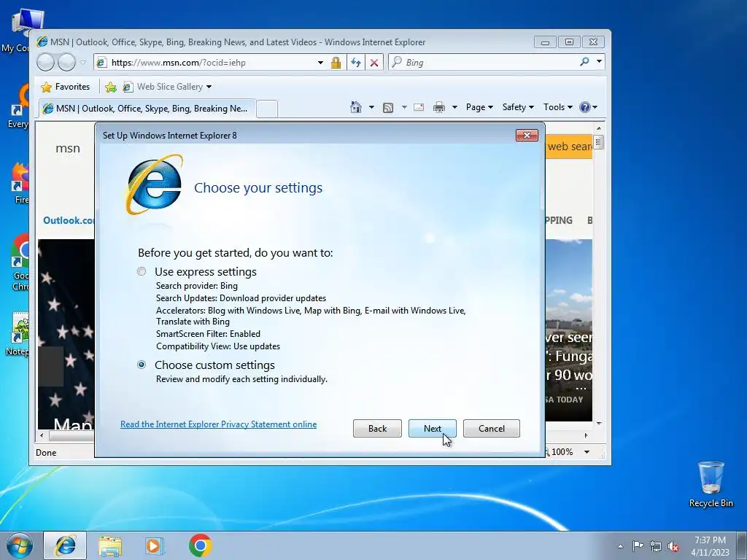Viewport: 747px width, 560px height.
Task: Click the security lock icon
Action: coord(336,63)
